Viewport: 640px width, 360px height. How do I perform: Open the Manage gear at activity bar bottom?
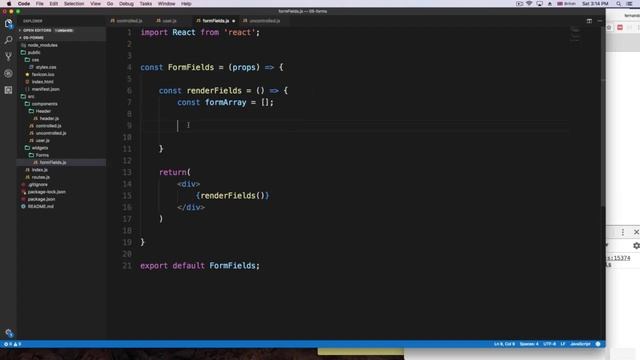(9, 333)
